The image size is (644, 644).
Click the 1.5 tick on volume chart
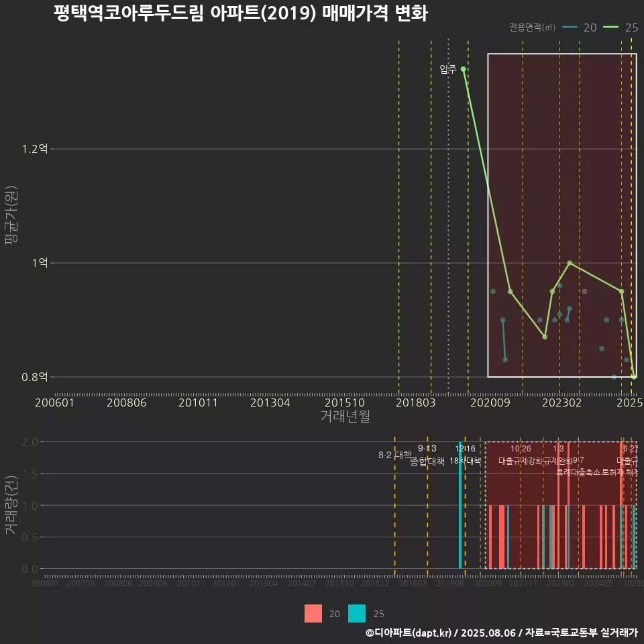pos(30,474)
